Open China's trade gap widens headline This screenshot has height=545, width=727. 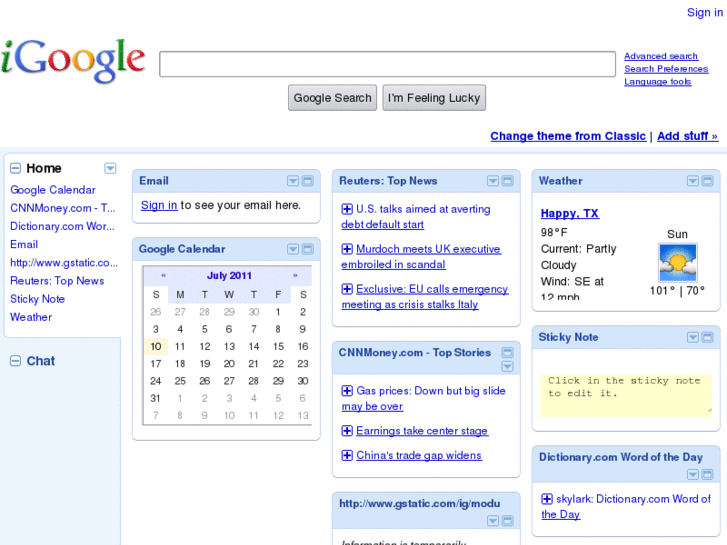[419, 455]
